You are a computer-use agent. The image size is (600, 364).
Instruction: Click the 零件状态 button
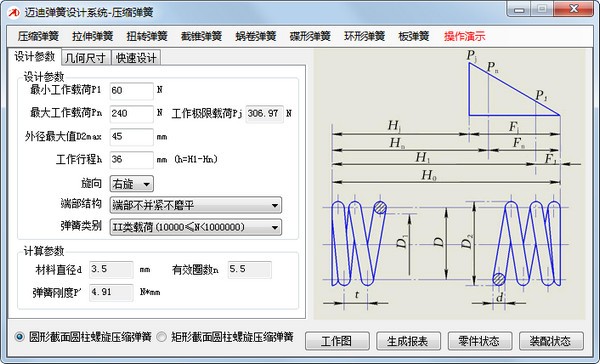tap(480, 341)
